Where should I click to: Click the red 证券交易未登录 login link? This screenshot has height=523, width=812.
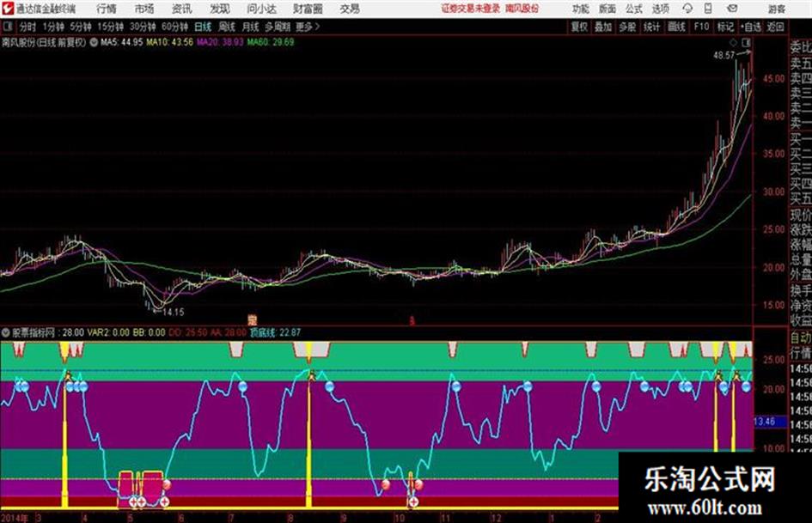471,9
